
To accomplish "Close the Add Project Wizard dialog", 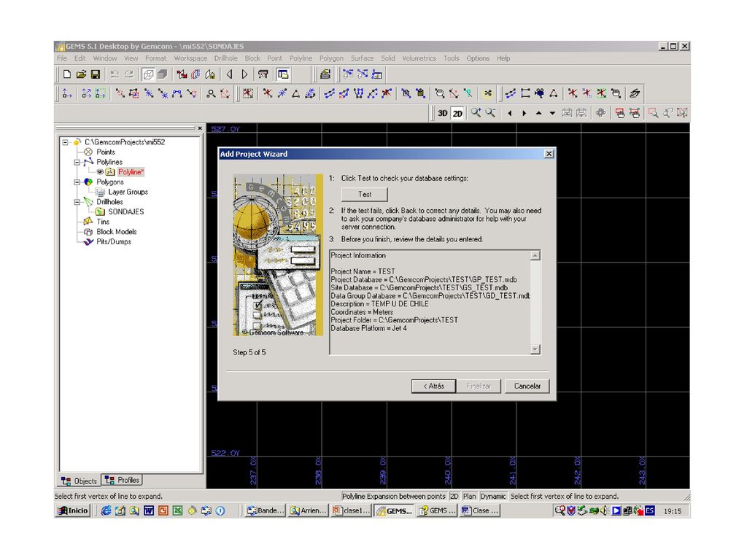I will pos(549,154).
